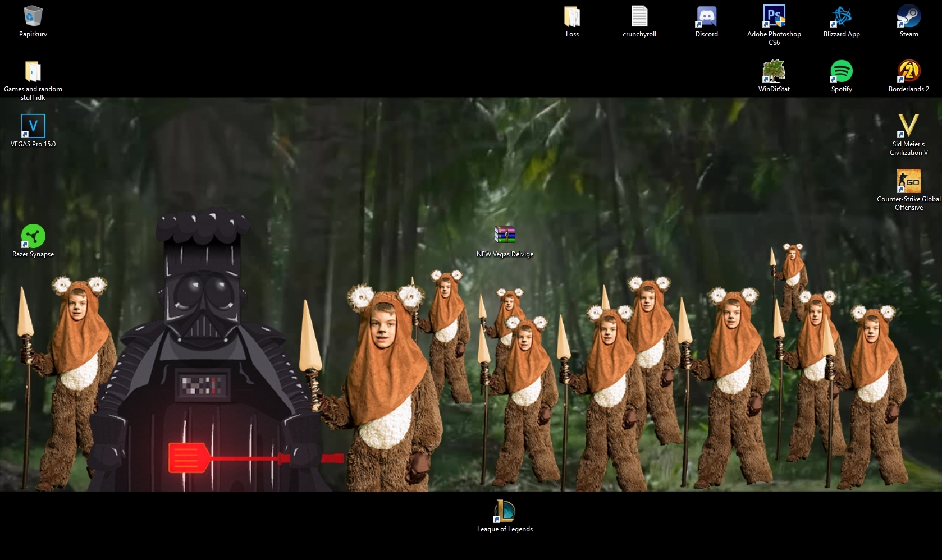Click the VEGAS Pro 15.0 shortcut
The image size is (942, 560).
click(x=33, y=126)
